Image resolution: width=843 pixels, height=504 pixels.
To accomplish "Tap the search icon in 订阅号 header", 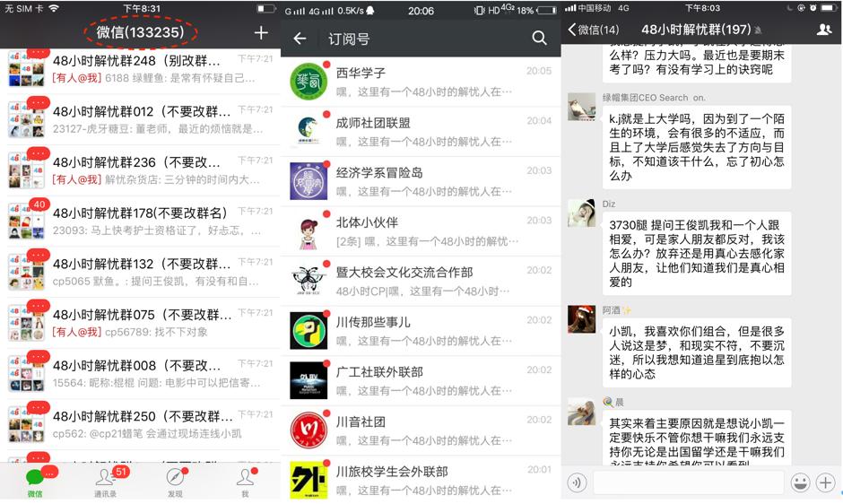I will [x=539, y=38].
